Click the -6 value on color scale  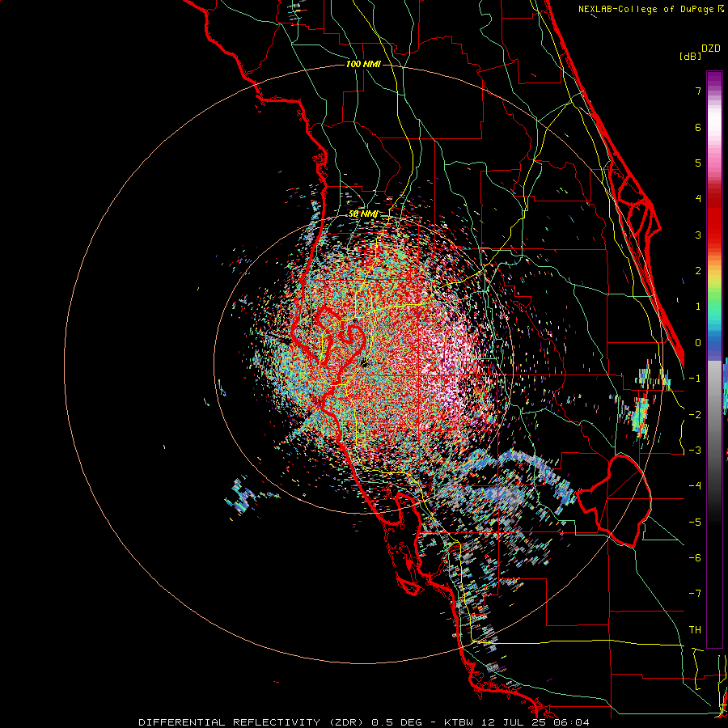pyautogui.click(x=695, y=558)
